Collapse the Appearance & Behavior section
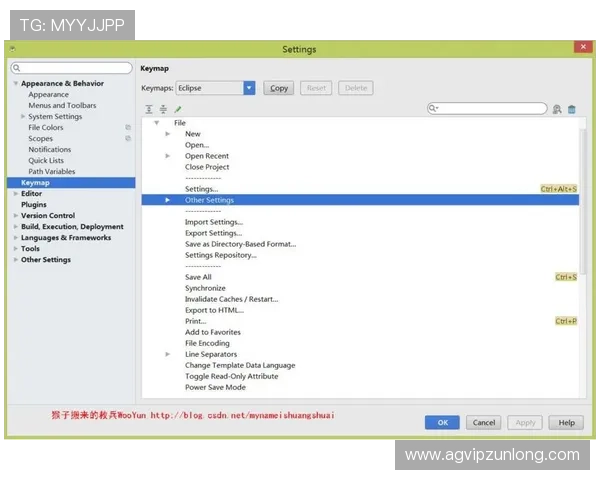Viewport: 600px width, 480px height. 15,84
